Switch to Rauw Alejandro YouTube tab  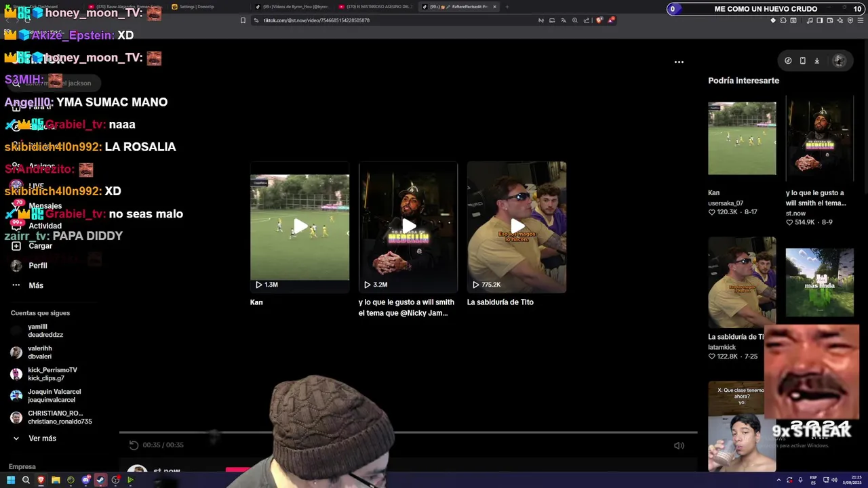(125, 7)
